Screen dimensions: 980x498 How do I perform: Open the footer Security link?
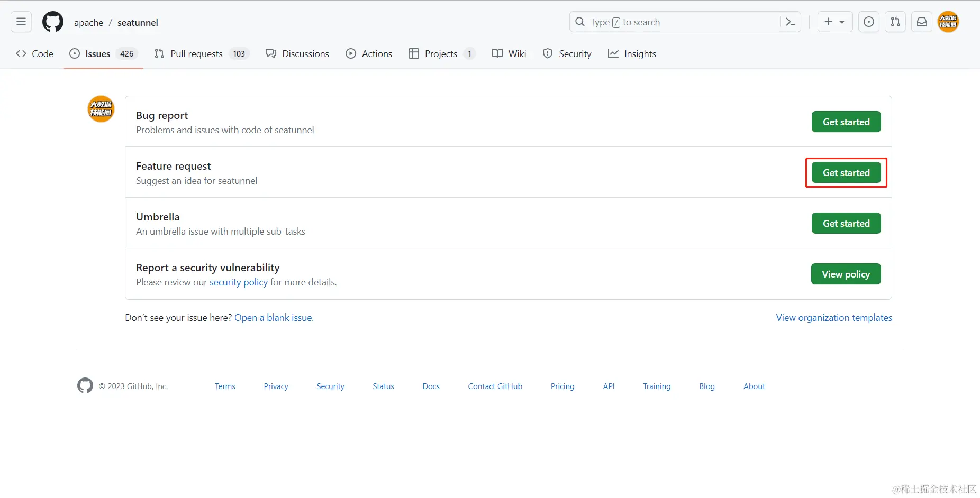tap(330, 386)
